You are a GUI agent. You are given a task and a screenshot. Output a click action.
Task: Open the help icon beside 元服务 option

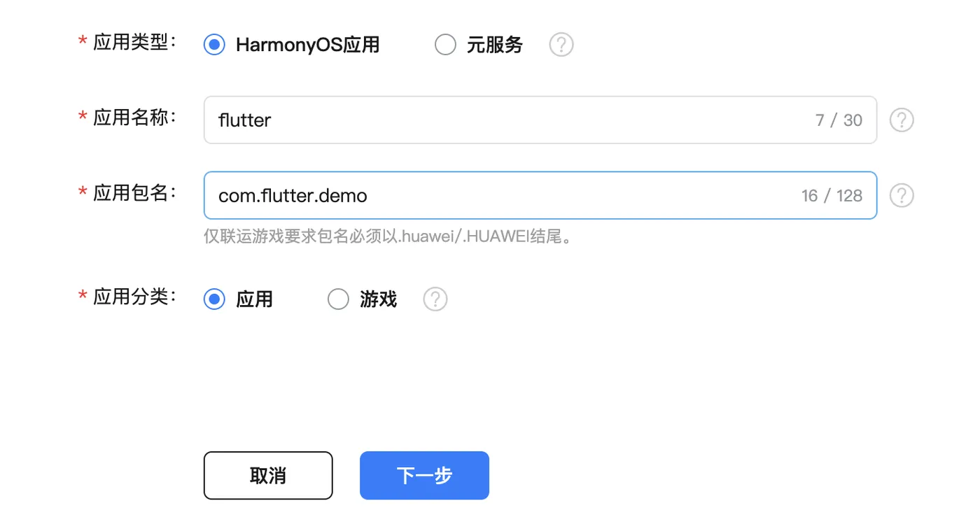[561, 45]
